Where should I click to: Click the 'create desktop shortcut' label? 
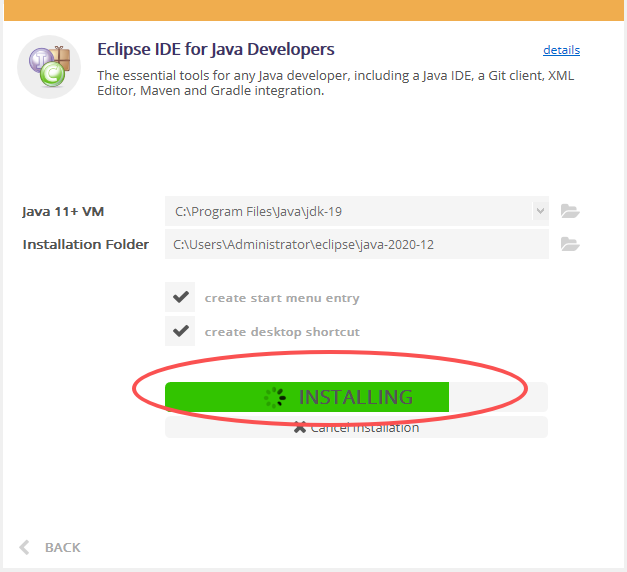coord(282,332)
